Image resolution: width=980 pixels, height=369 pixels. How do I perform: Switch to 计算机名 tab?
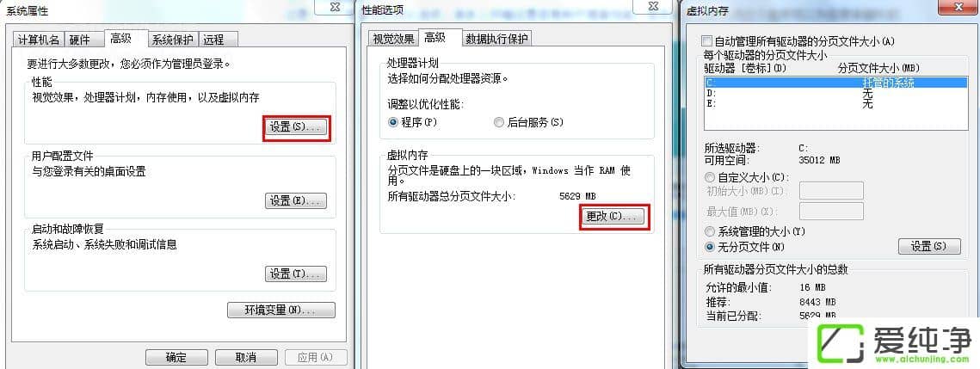39,40
